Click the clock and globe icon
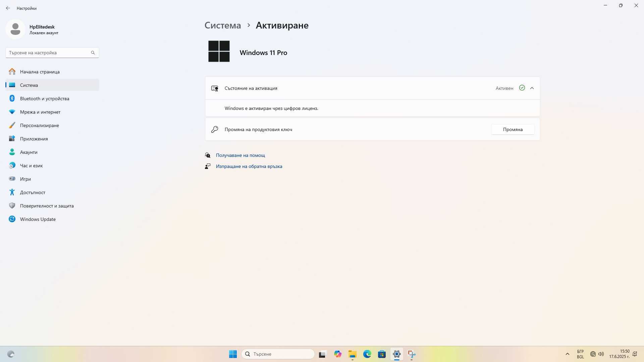 pos(12,165)
